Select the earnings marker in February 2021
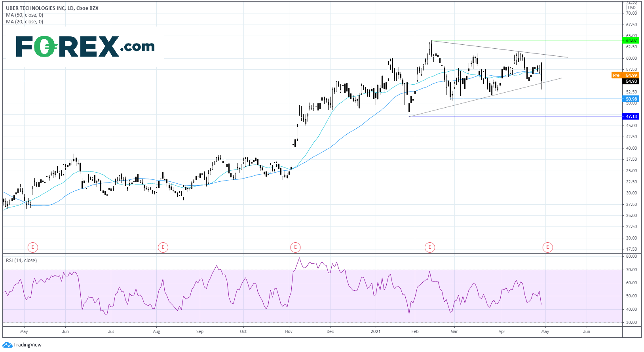Image resolution: width=644 pixels, height=352 pixels. (430, 247)
